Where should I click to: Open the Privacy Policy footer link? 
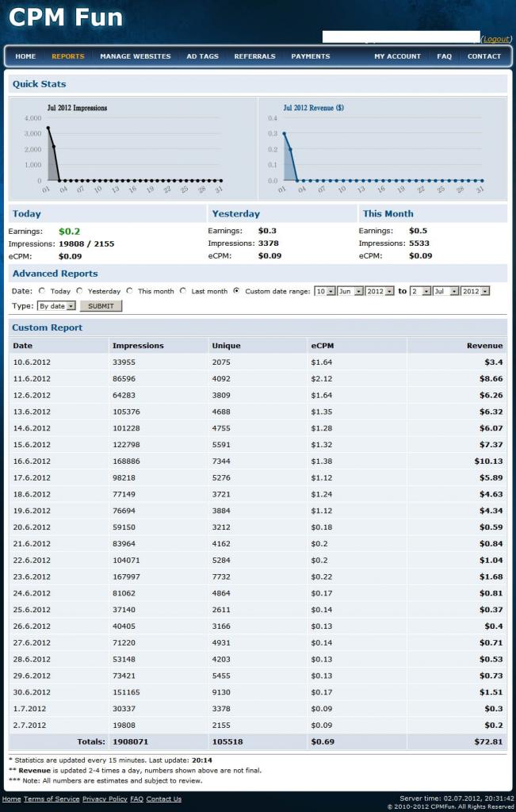coord(105,799)
